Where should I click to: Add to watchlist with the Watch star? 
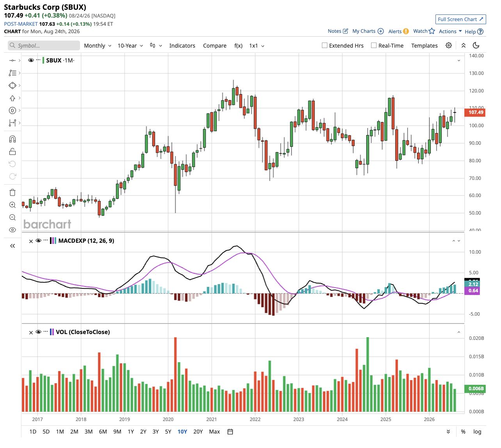(424, 31)
